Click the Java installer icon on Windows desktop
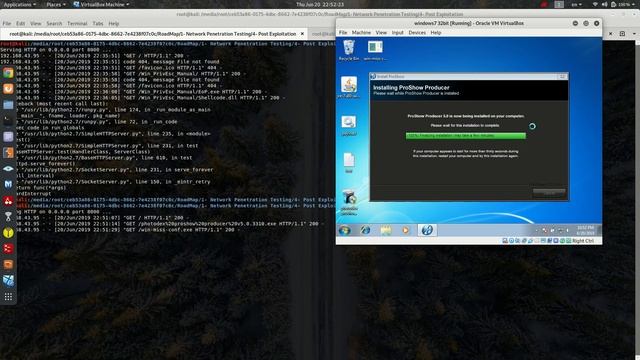Viewport: 640px width, 360px height. 349,87
